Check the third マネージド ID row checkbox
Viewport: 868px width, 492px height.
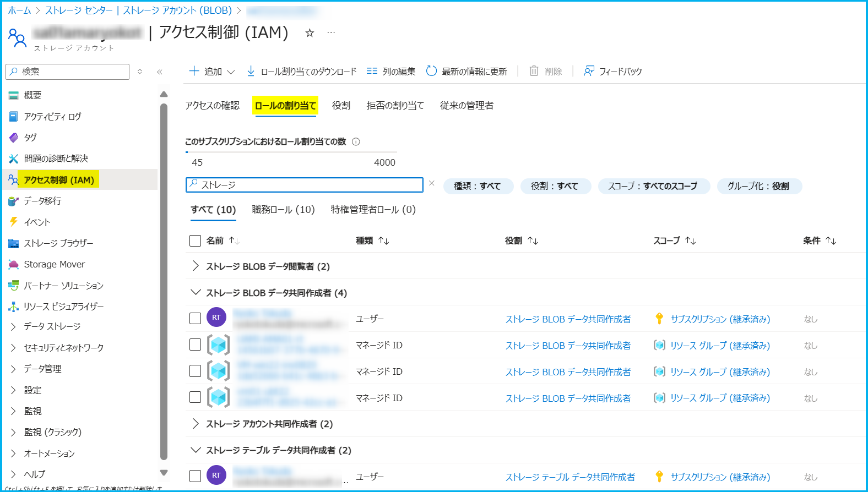(195, 397)
